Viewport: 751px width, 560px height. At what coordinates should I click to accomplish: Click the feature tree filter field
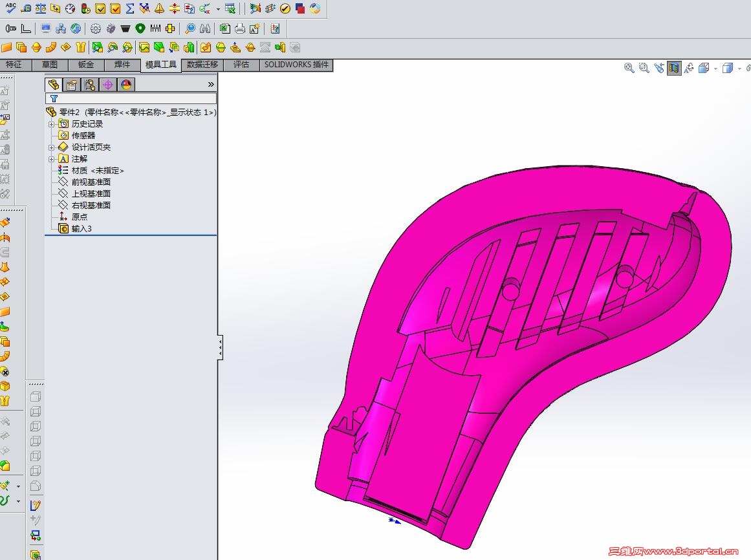[131, 98]
